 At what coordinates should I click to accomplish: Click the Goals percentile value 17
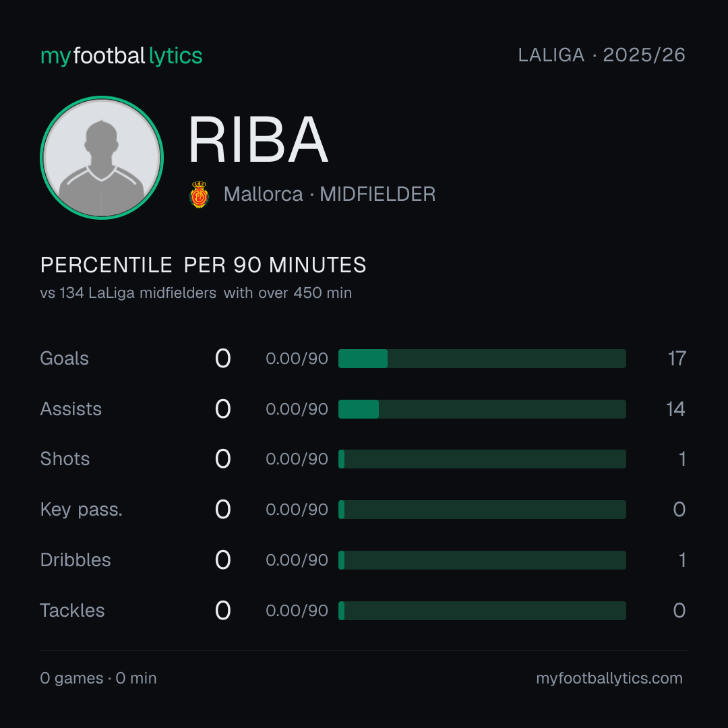tap(677, 359)
